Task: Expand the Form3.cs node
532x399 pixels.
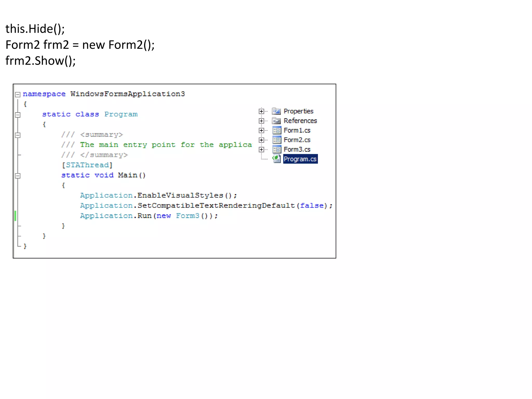Action: click(x=261, y=150)
